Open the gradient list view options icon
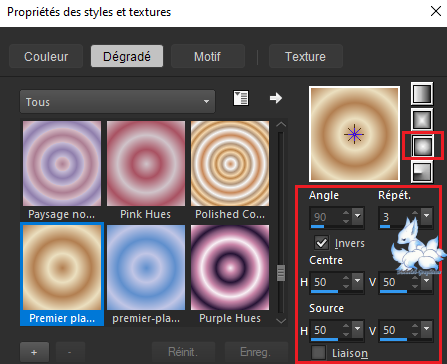Screen dimensions: 447x364 [241, 98]
